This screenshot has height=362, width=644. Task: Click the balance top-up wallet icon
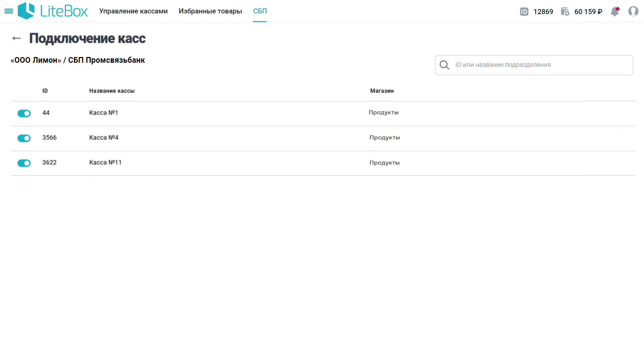[565, 12]
